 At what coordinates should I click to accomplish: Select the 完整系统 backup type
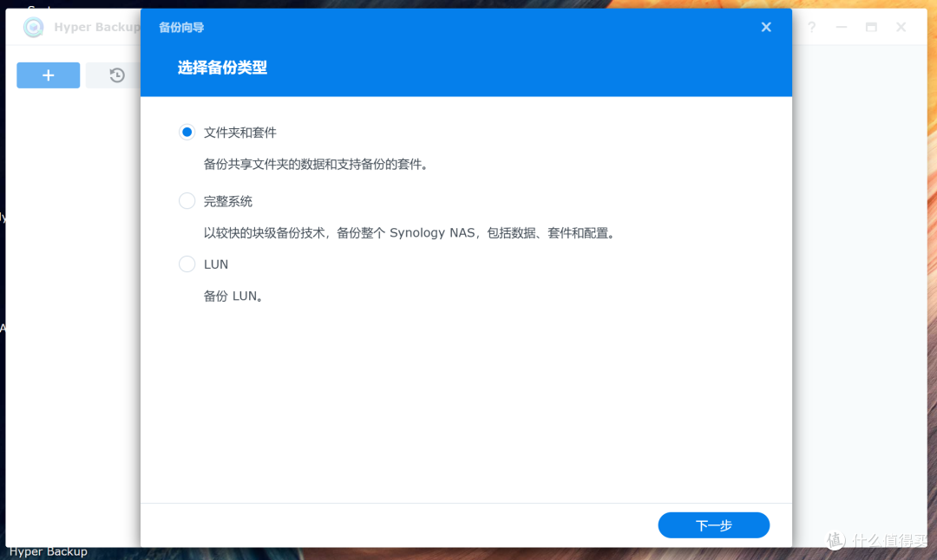point(187,200)
